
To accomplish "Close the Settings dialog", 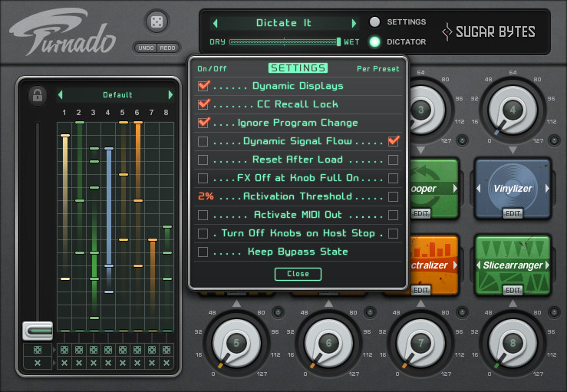I will pos(298,274).
